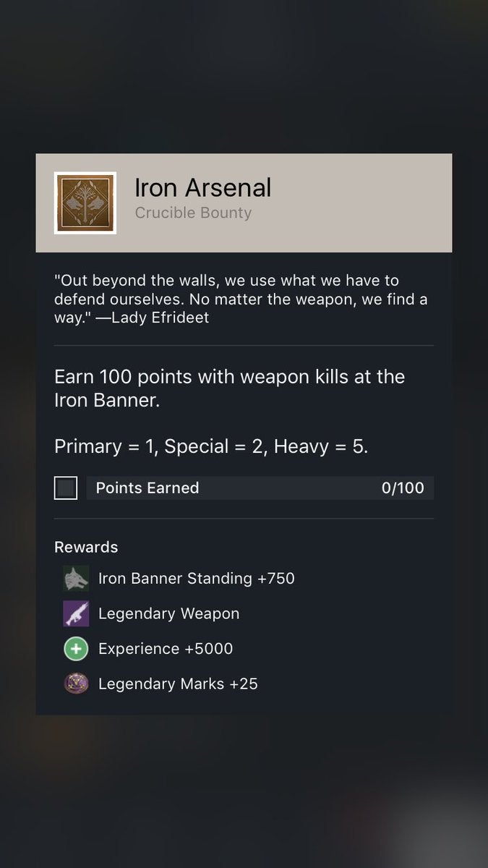Tap the blurred background above the card
The width and height of the screenshot is (488, 868).
[x=244, y=72]
